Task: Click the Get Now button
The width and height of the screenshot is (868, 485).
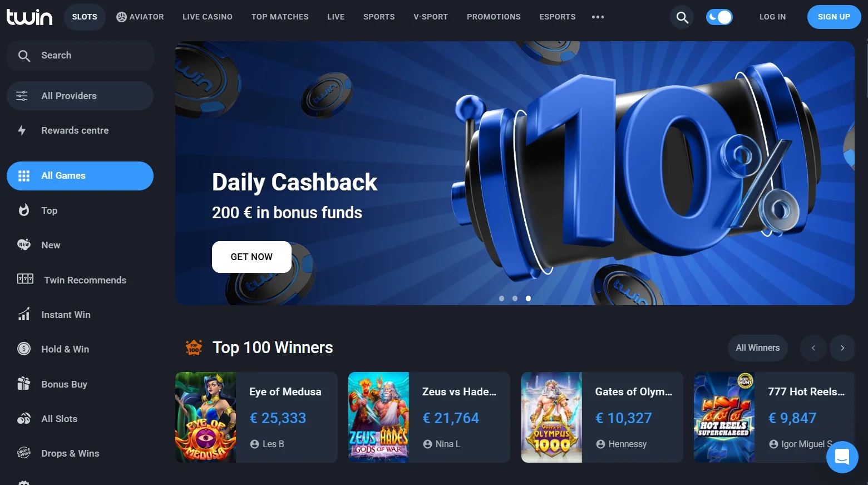Action: coord(251,257)
